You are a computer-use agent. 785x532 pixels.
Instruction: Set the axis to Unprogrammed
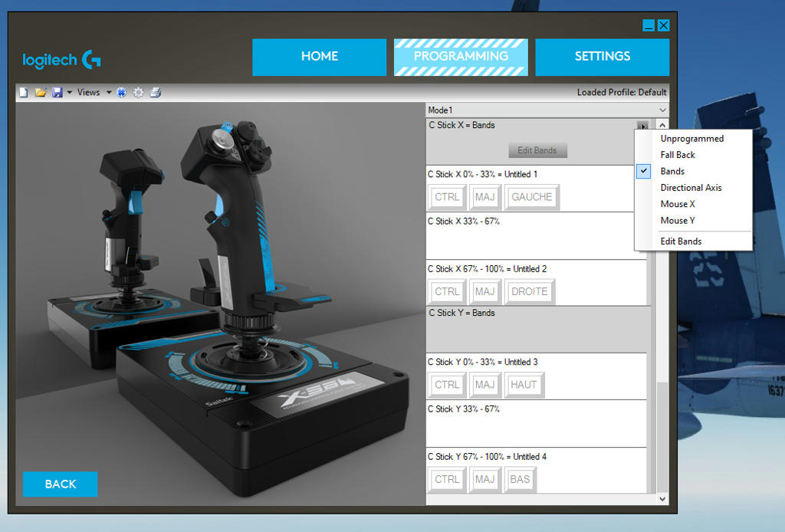click(x=691, y=139)
